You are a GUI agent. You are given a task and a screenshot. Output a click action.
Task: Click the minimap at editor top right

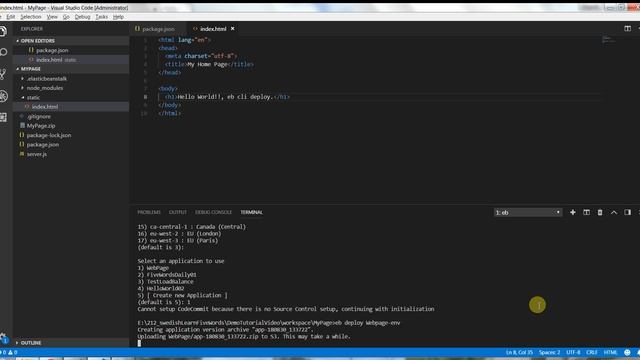[x=608, y=40]
